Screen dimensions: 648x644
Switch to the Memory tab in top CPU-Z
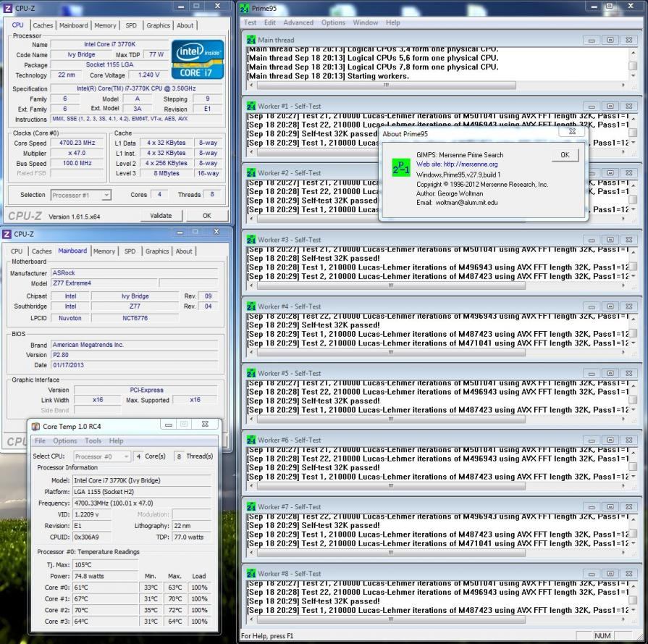(x=105, y=25)
